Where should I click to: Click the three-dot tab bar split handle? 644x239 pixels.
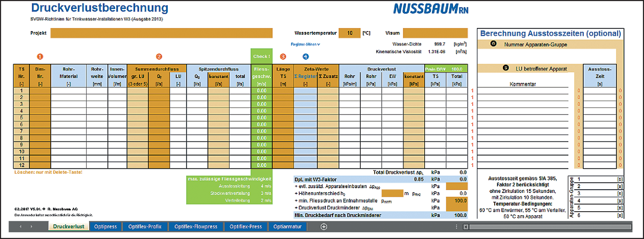(x=456, y=227)
